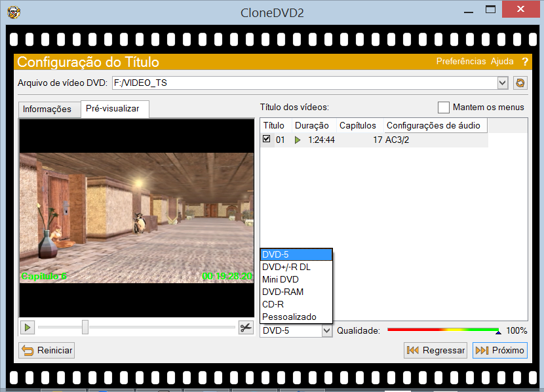
Task: Click the video preview frame
Action: (137, 218)
